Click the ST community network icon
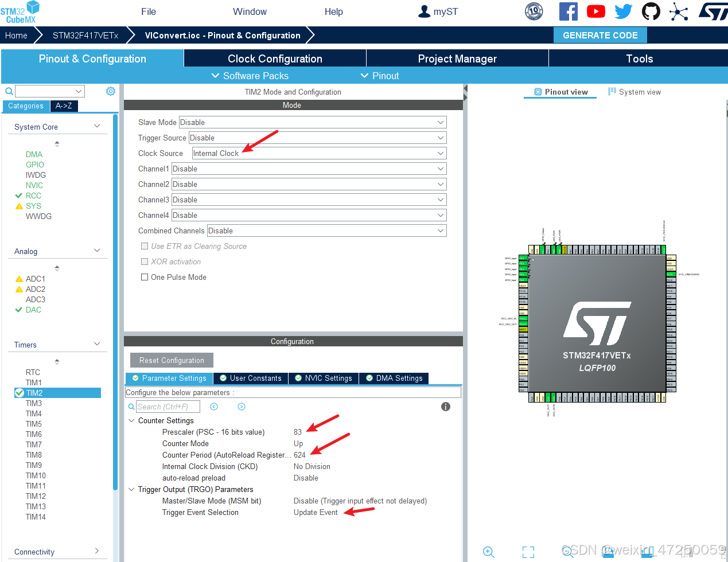Image resolution: width=728 pixels, height=562 pixels. [x=678, y=11]
